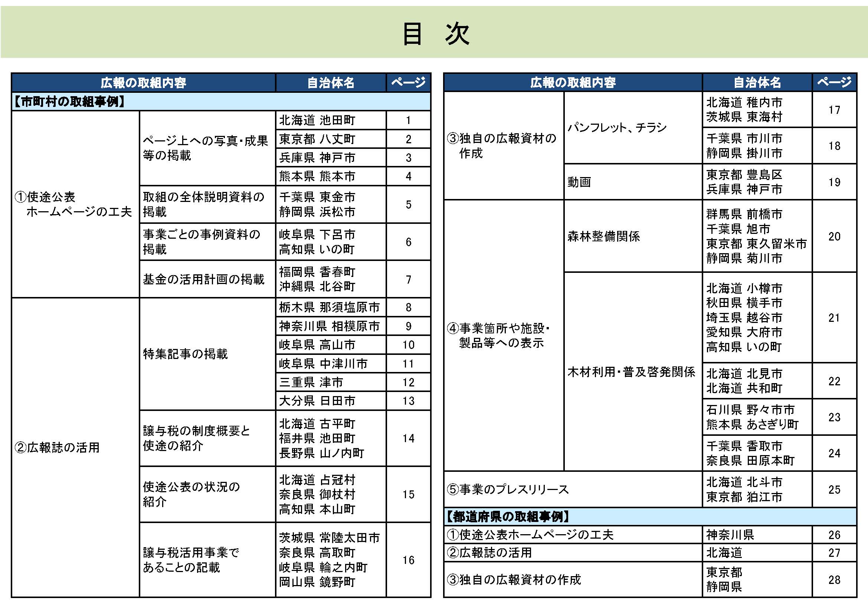Select 千葉県 香取市 entry
Image resolution: width=868 pixels, height=614 pixels.
pos(744,446)
